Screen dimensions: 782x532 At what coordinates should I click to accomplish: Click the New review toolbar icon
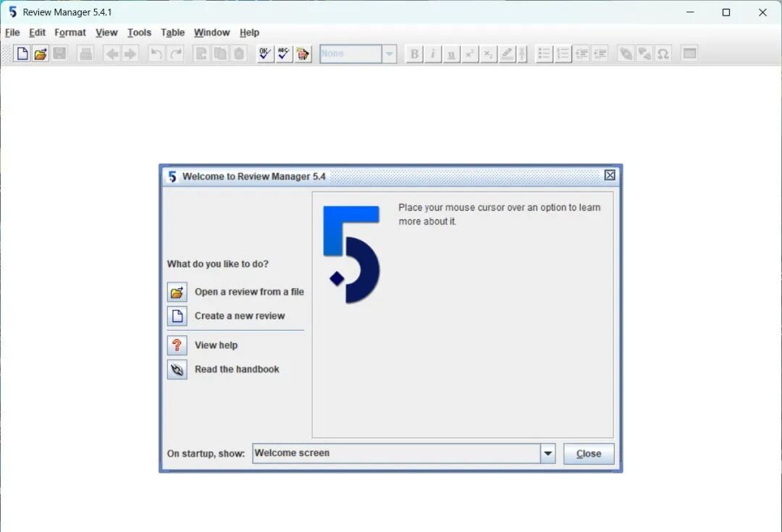[x=22, y=54]
